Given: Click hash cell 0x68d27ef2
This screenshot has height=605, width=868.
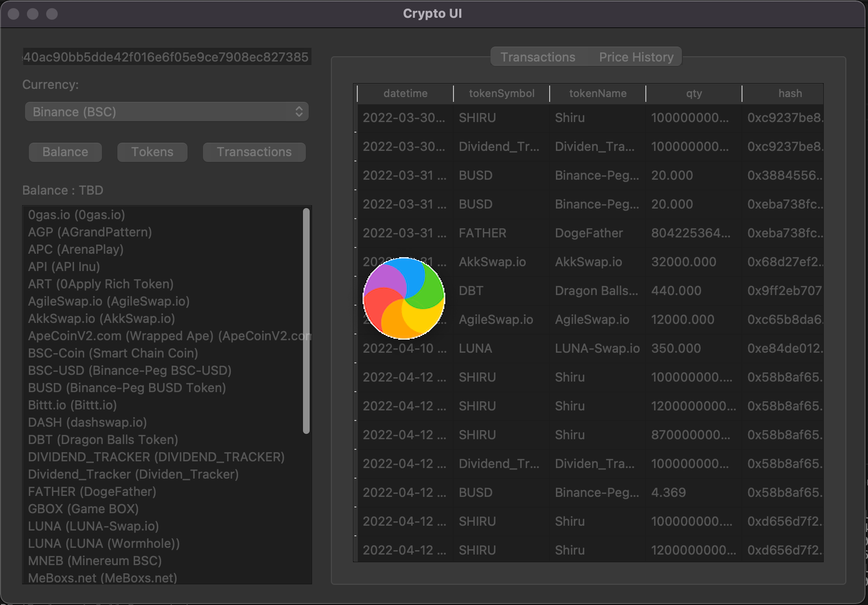Looking at the screenshot, I should pos(783,262).
